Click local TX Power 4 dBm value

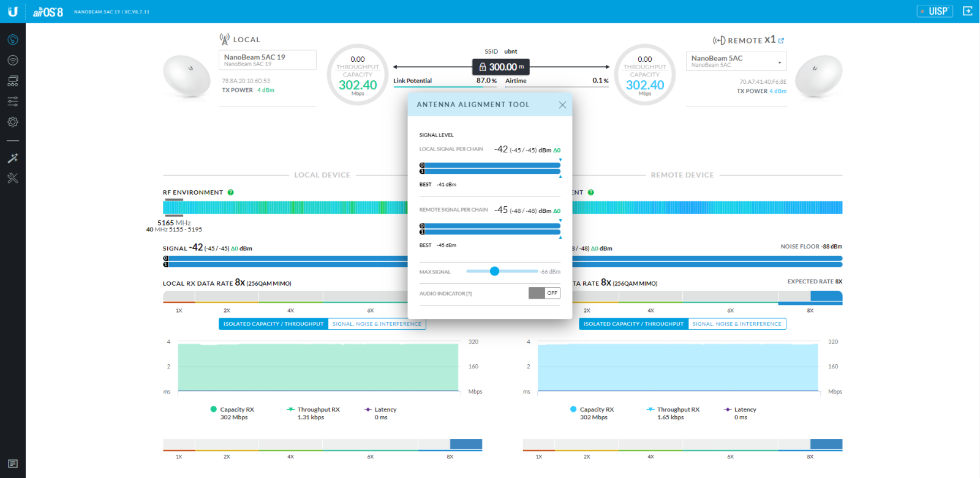point(266,90)
